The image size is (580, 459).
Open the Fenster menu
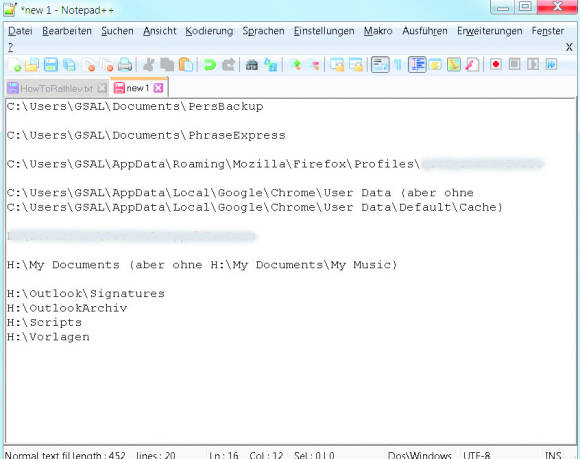[548, 31]
